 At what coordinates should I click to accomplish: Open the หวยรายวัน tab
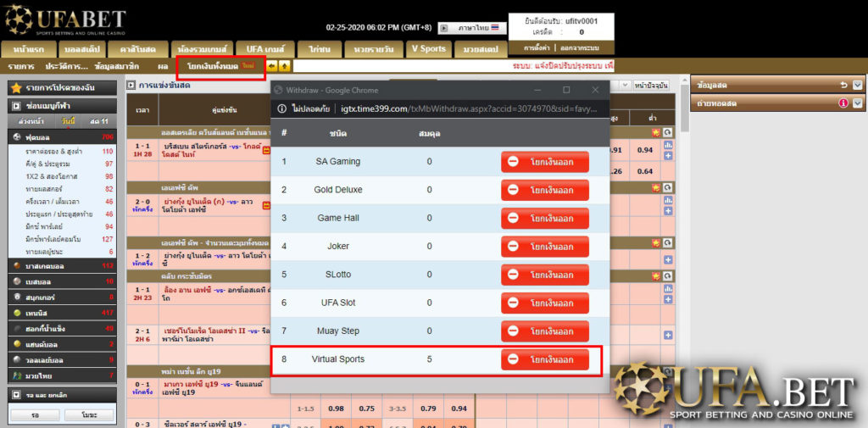(x=374, y=49)
